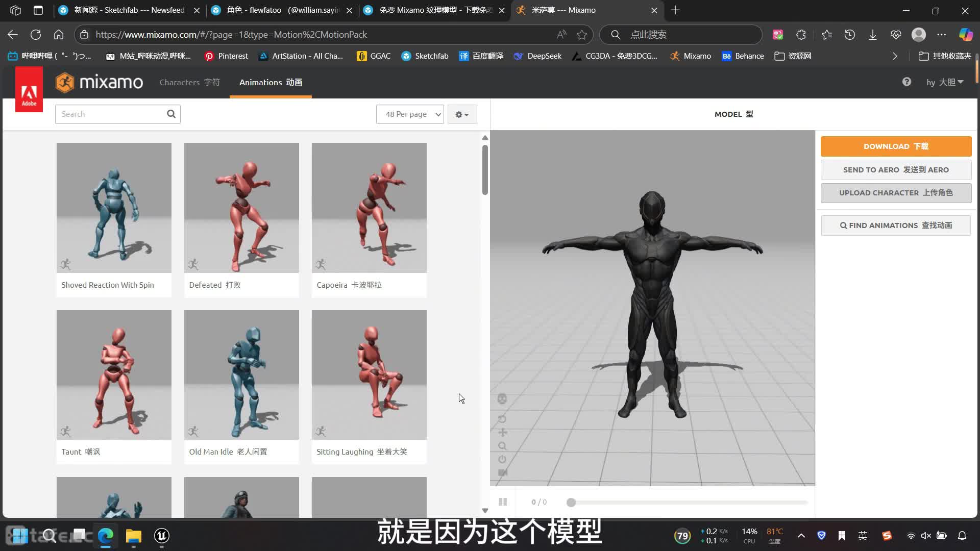Image resolution: width=980 pixels, height=551 pixels.
Task: Select Shoved Reaction With Spin animation thumbnail
Action: point(114,208)
